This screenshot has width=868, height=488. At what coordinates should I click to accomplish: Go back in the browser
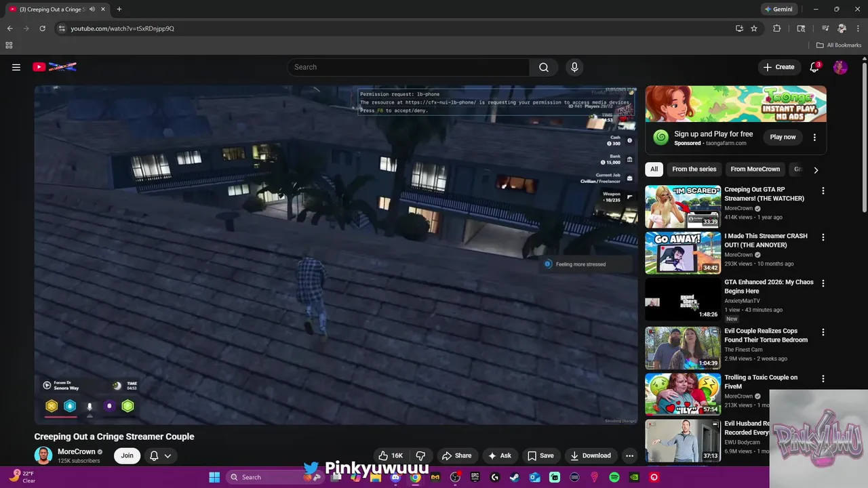[x=9, y=28]
